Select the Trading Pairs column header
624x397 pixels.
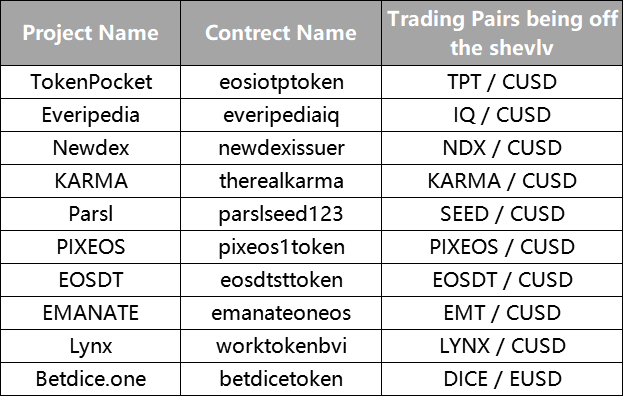[x=502, y=33]
